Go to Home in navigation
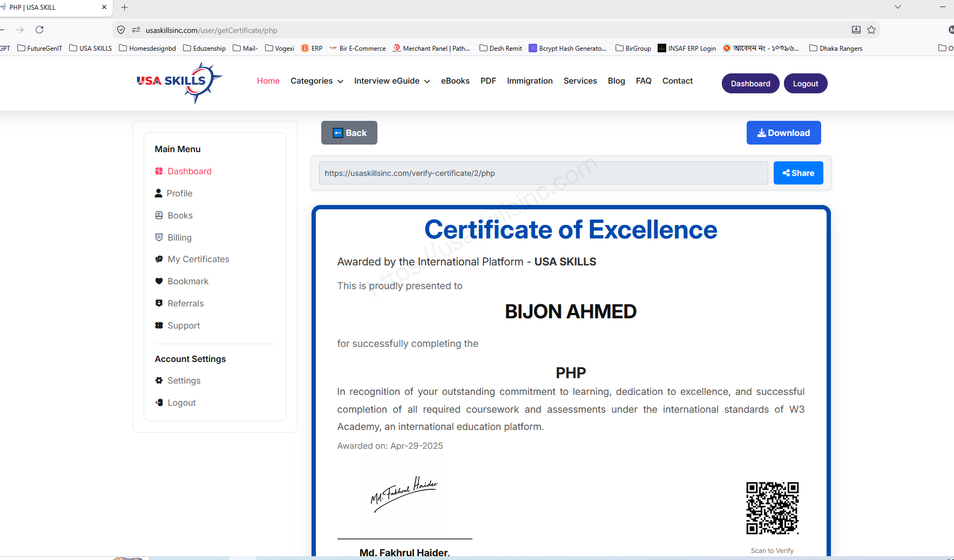 (x=268, y=81)
